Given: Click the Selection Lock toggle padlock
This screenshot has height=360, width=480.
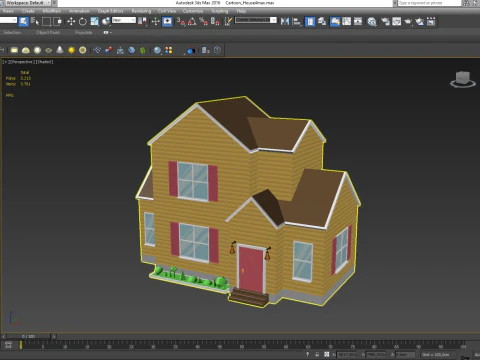Looking at the screenshot, I should (x=317, y=354).
